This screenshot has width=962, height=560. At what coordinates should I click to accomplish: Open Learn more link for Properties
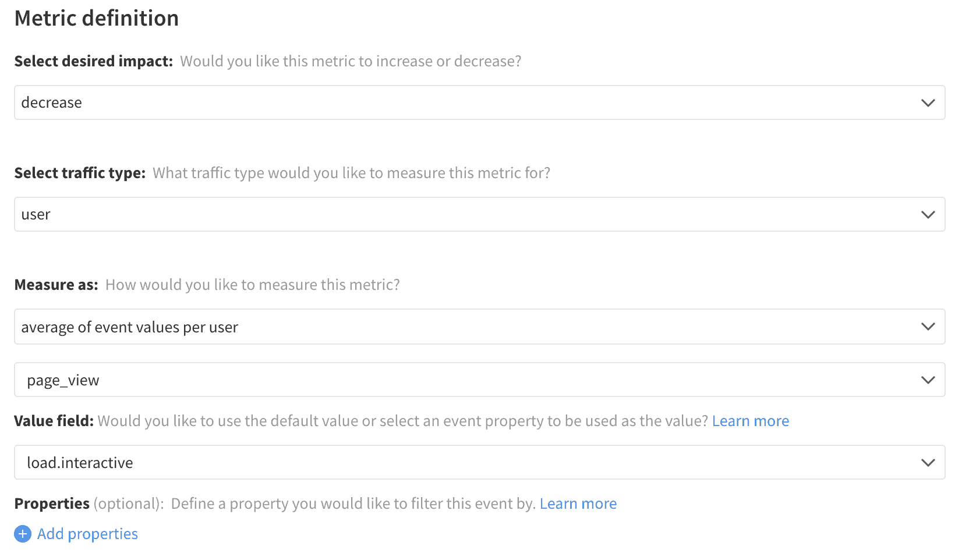tap(578, 504)
